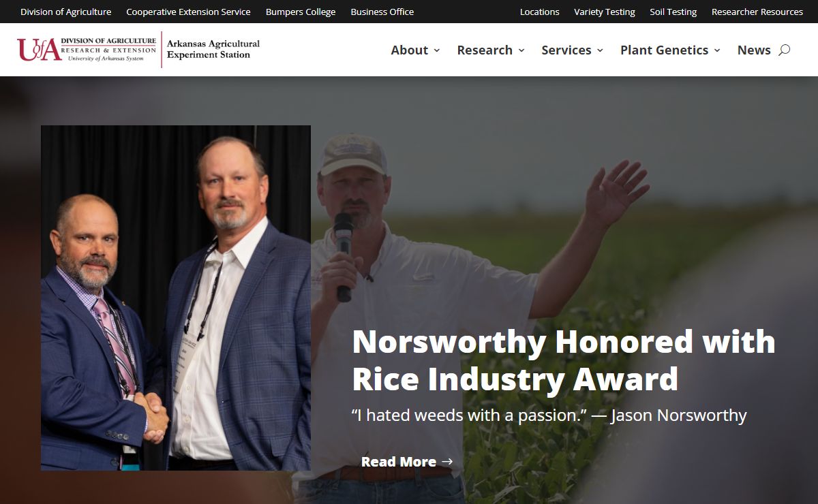818x504 pixels.
Task: Click the search magnifier icon
Action: point(784,50)
